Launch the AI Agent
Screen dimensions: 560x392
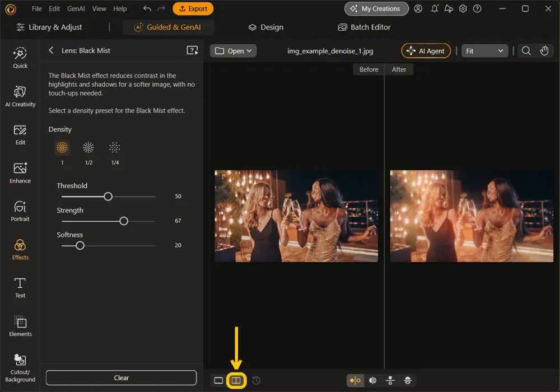click(426, 51)
